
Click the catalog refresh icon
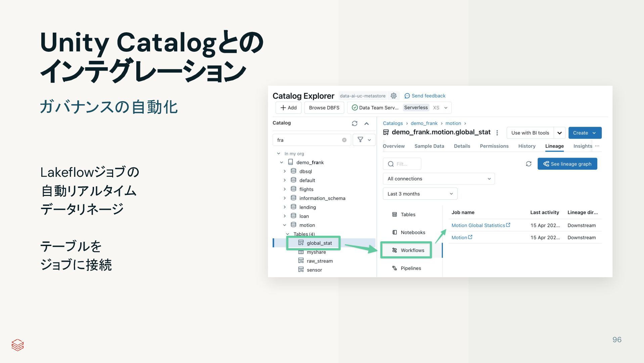(x=355, y=123)
